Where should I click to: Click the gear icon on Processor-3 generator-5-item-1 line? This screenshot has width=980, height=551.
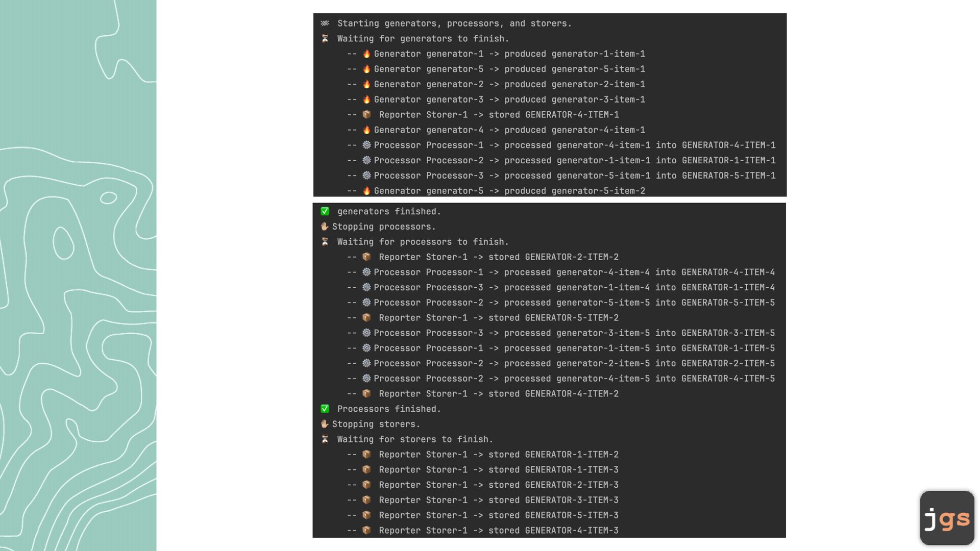[x=366, y=176]
